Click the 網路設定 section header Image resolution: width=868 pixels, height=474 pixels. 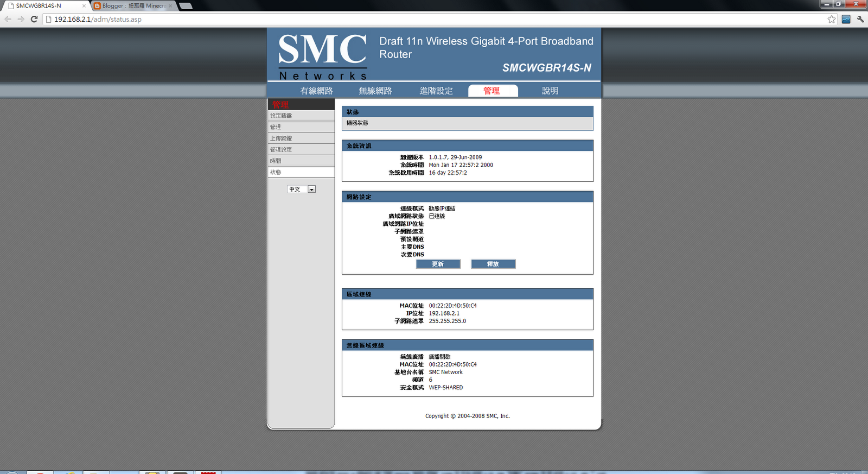tap(467, 197)
